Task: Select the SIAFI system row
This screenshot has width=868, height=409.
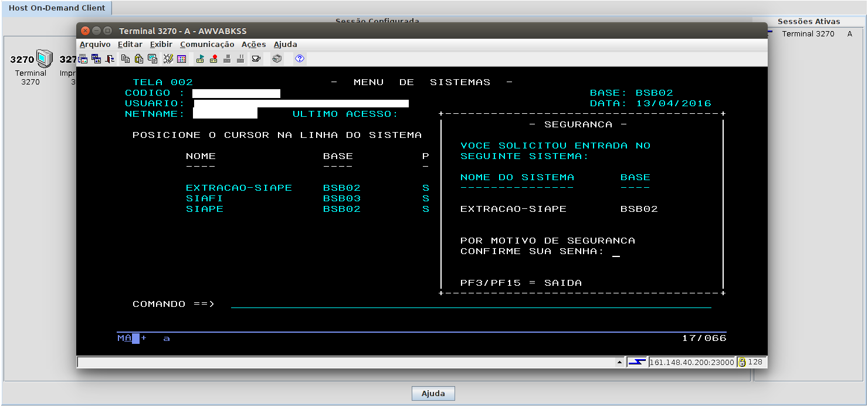Action: pyautogui.click(x=307, y=198)
